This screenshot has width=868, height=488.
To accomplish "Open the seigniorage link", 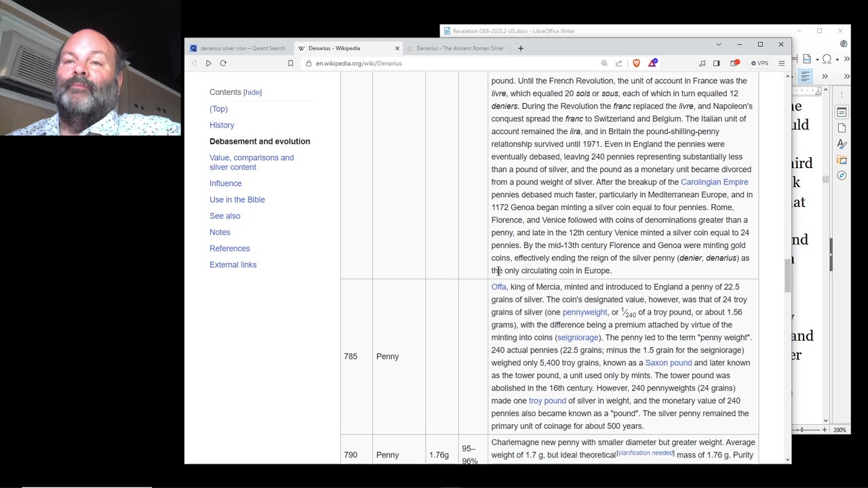I will click(578, 338).
